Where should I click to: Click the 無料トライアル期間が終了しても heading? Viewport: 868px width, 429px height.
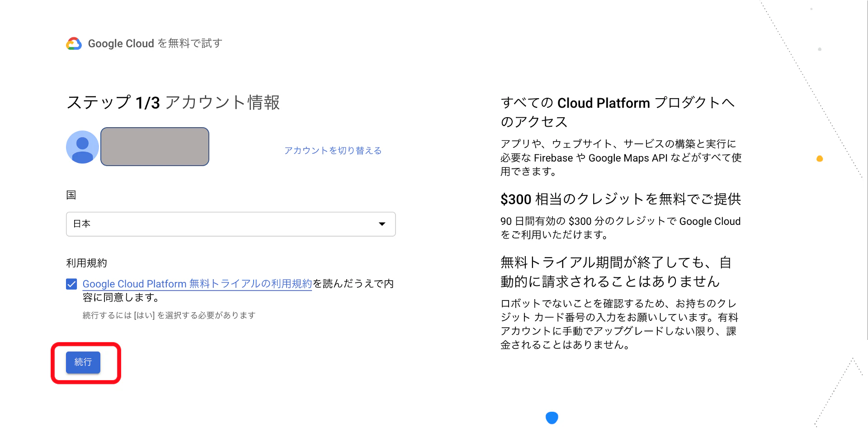click(616, 272)
